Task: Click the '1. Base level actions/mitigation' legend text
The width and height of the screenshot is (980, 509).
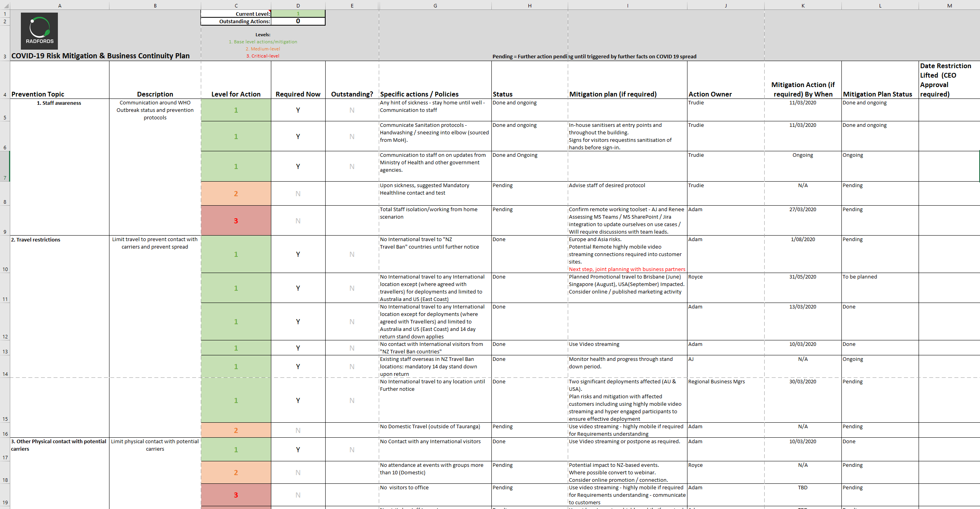Action: point(263,42)
